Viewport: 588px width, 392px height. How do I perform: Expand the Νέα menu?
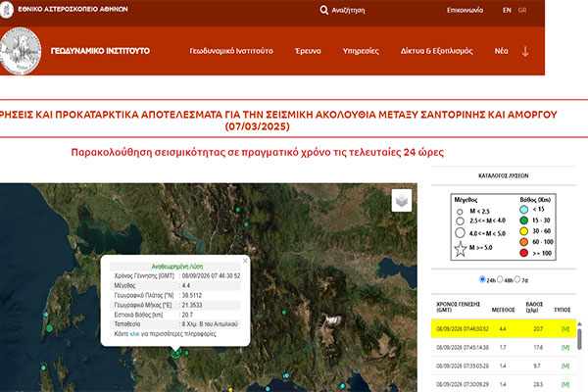coord(501,51)
